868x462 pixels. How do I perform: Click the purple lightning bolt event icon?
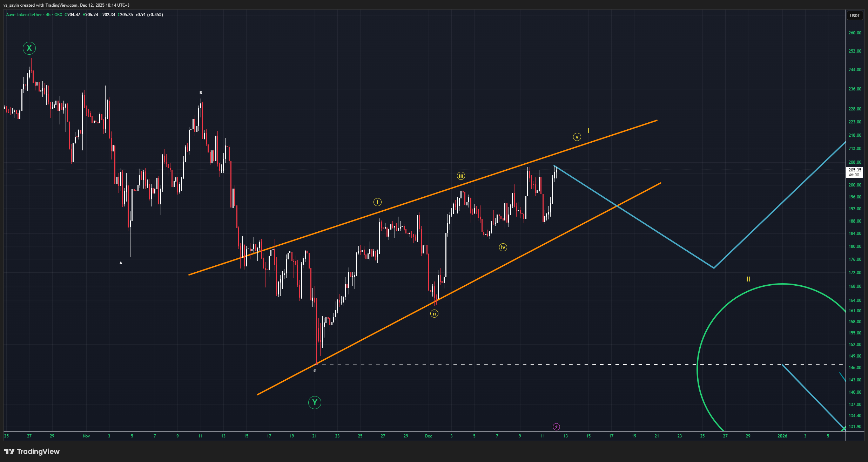click(556, 427)
